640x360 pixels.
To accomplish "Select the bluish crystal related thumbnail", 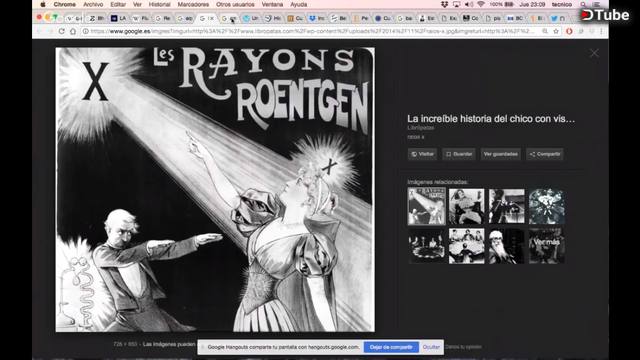I will click(547, 206).
